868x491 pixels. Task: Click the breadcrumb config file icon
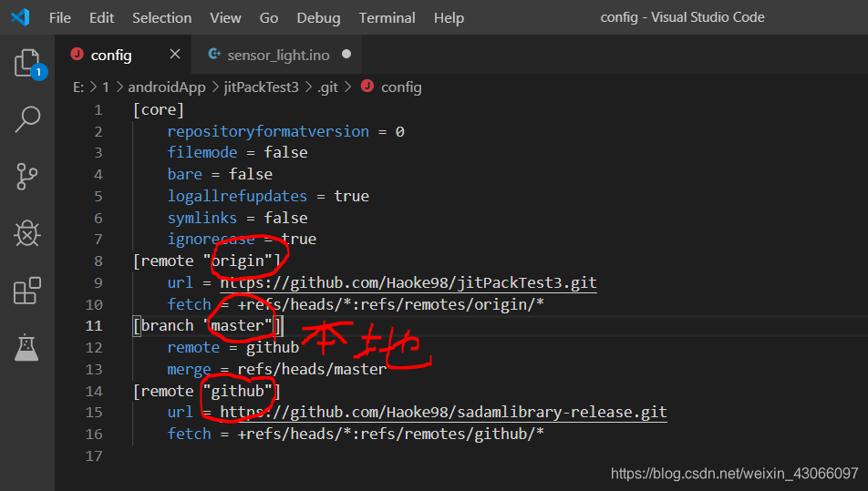(x=367, y=87)
